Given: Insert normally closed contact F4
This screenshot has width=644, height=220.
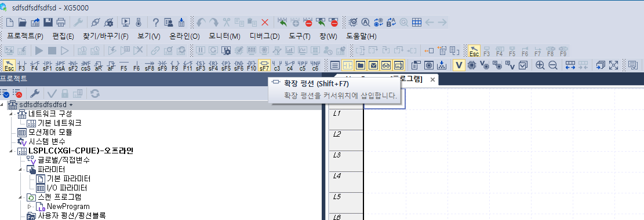Looking at the screenshot, I should [35, 65].
